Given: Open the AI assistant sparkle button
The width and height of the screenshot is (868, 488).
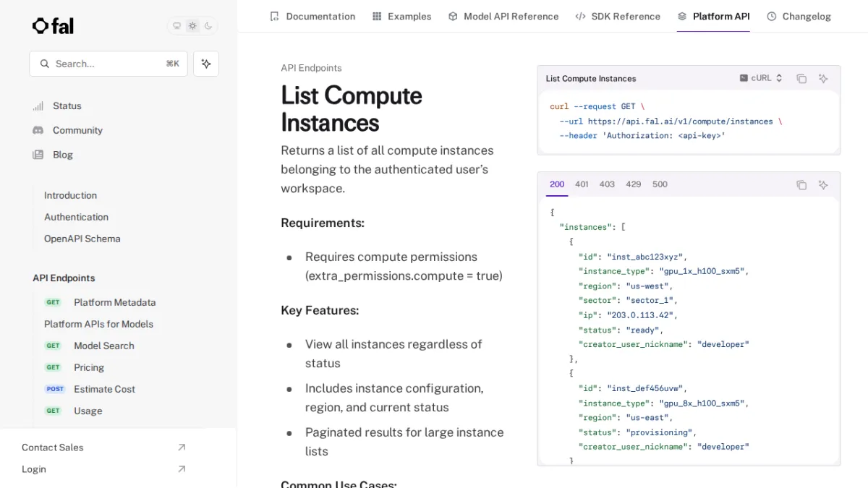Looking at the screenshot, I should (206, 64).
